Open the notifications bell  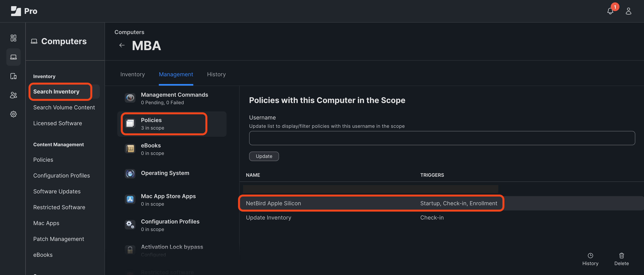tap(610, 11)
